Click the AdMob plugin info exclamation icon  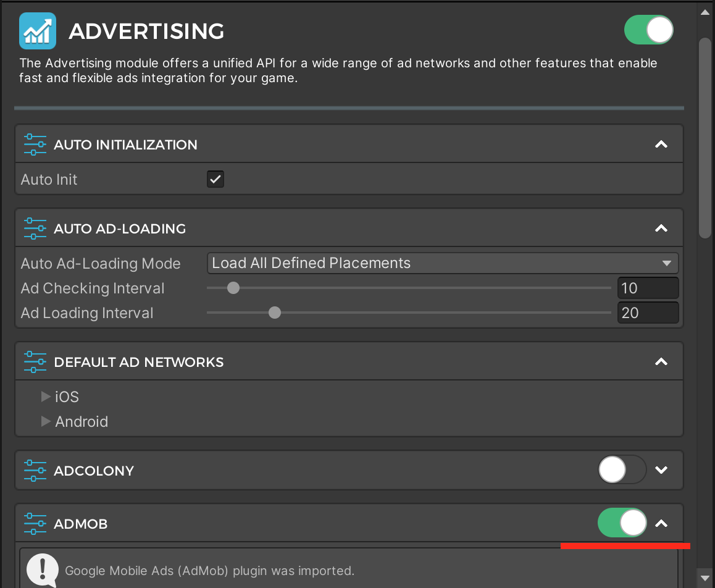(43, 569)
